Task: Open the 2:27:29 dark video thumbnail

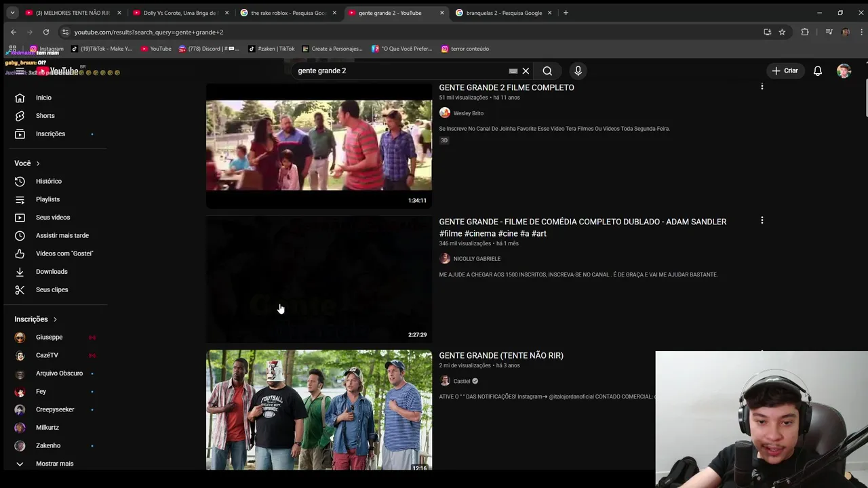Action: (x=319, y=279)
